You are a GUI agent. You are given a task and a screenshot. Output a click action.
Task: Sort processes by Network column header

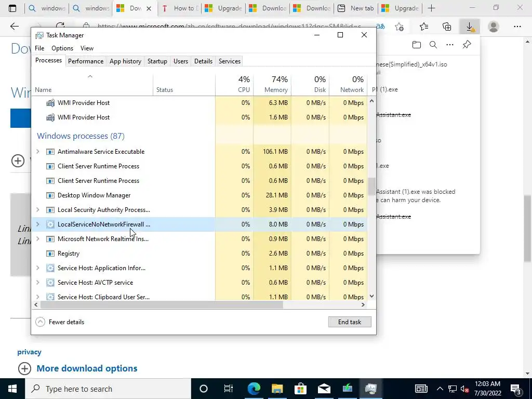point(348,84)
